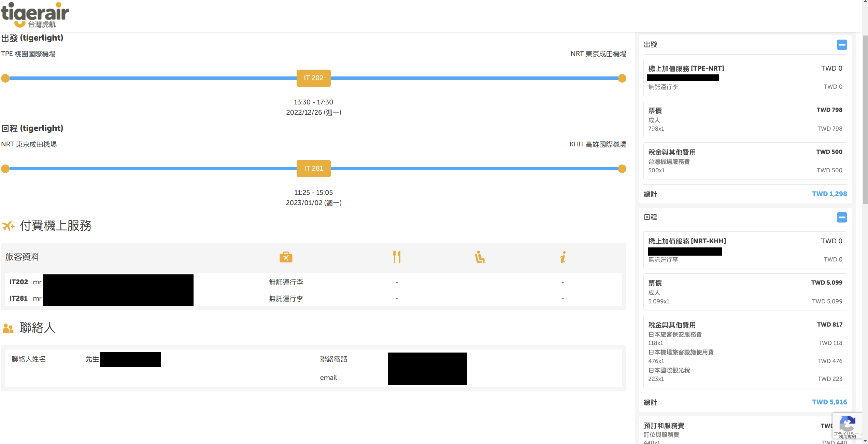Click the meal fork-and-knife icon
This screenshot has height=444, width=868.
397,257
